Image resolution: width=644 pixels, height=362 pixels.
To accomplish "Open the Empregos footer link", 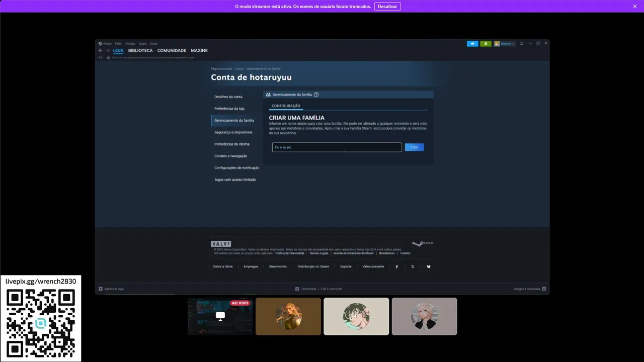I will pos(251,266).
